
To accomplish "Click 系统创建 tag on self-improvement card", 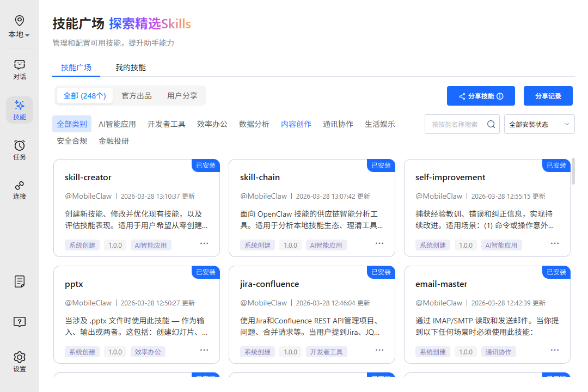I will pos(433,246).
